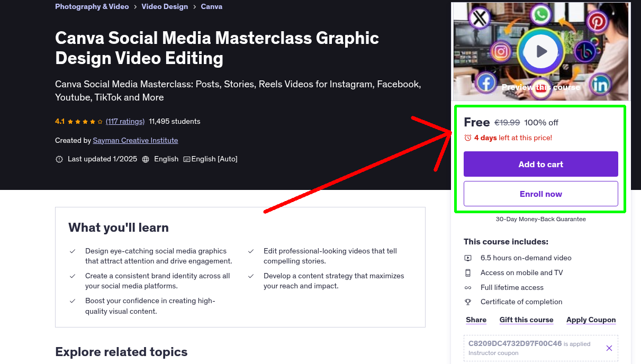Click the closed captions icon
This screenshot has width=641, height=364.
[187, 159]
